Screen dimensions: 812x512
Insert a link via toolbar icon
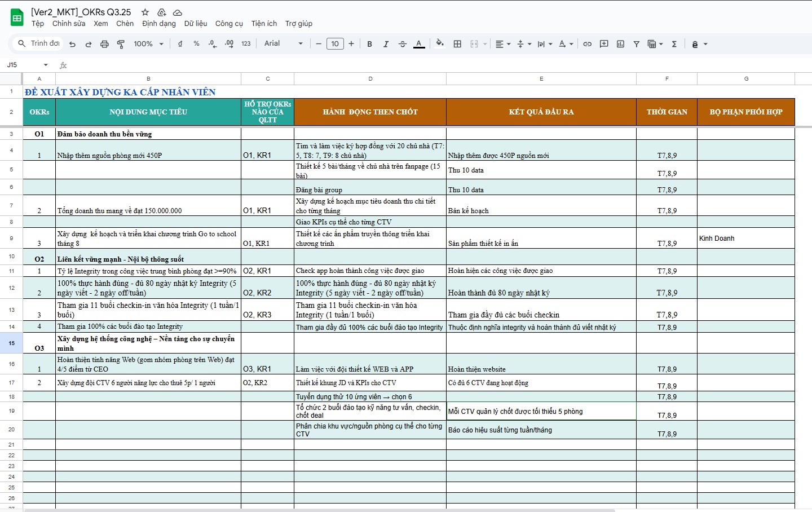tap(587, 44)
